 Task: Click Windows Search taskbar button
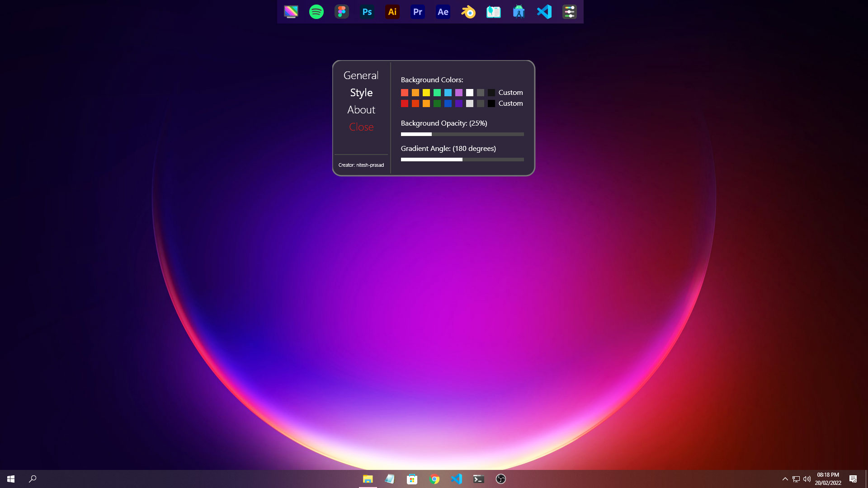point(33,479)
